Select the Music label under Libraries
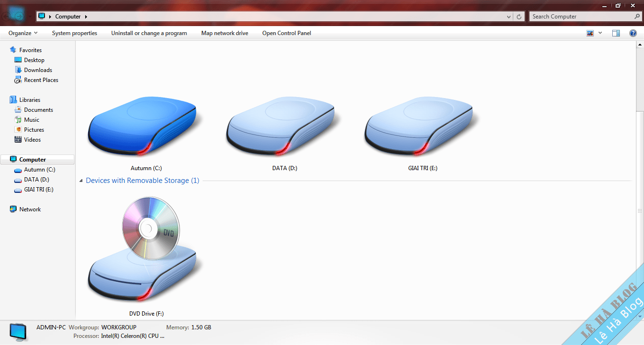 pos(32,120)
